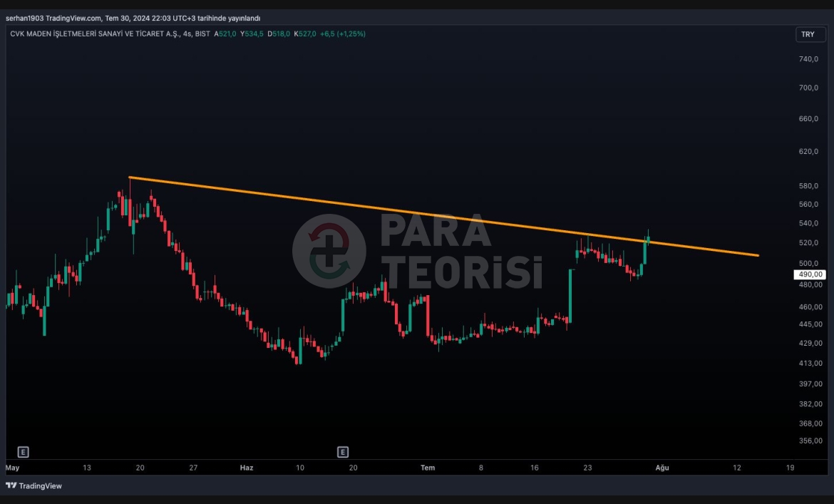Click the 23 date on time axis
Viewport: 834px width, 504px height.
click(587, 468)
